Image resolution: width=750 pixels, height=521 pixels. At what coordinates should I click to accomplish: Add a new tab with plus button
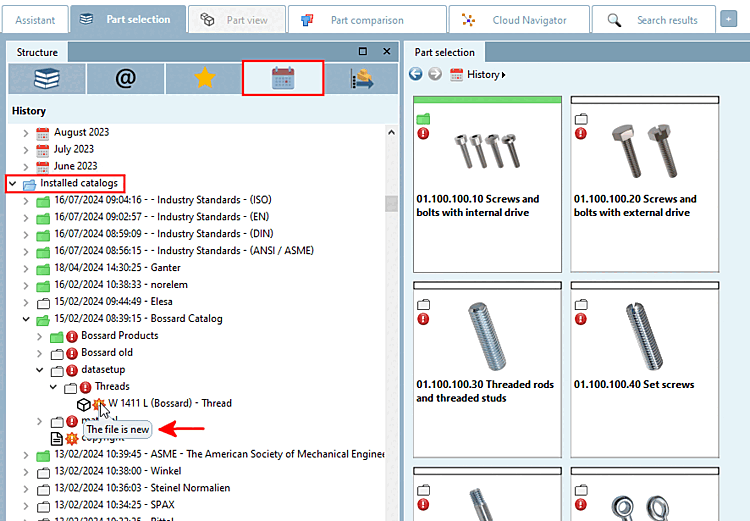pyautogui.click(x=728, y=20)
